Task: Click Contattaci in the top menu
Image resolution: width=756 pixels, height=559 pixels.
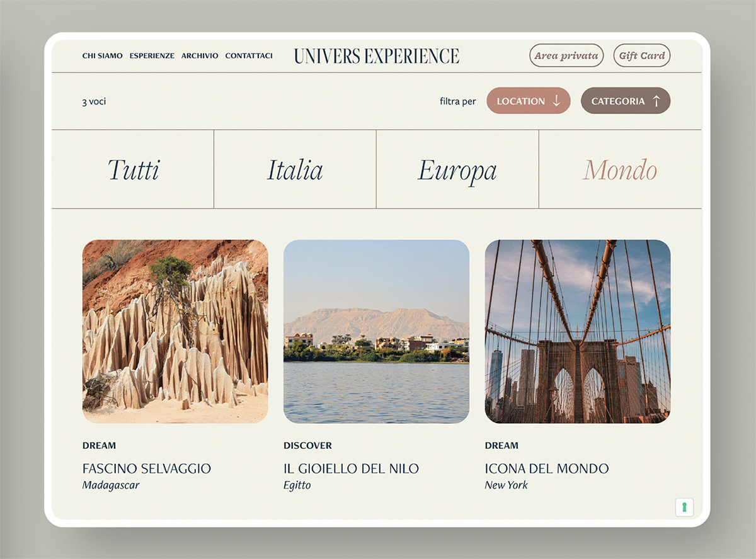Action: coord(249,56)
